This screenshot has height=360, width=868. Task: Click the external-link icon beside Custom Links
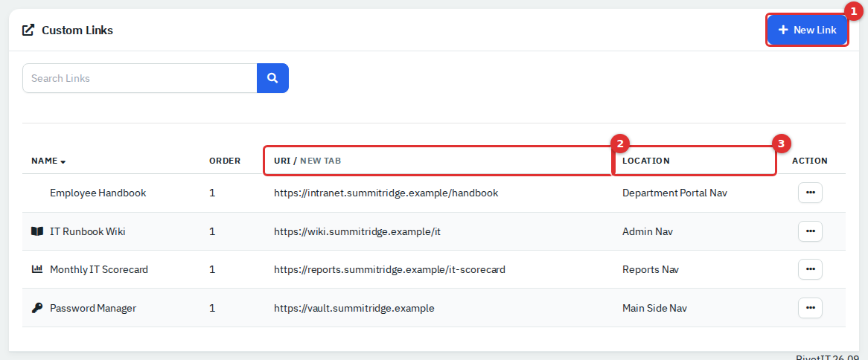coord(28,30)
